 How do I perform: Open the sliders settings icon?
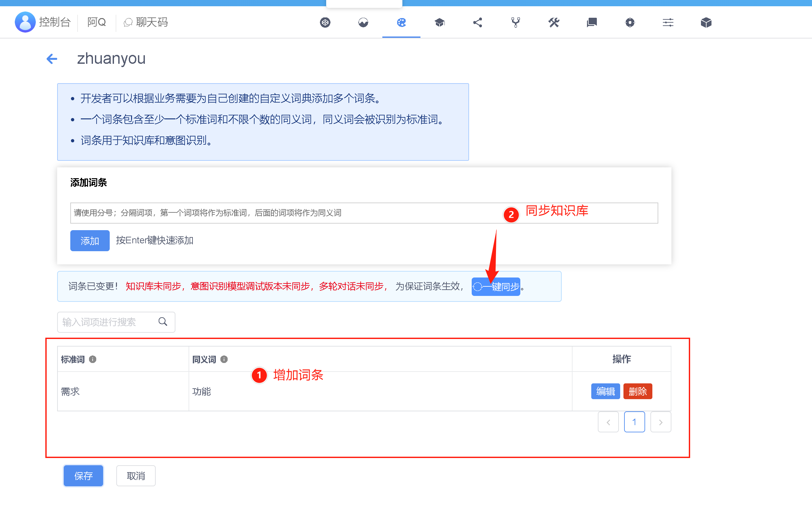tap(668, 23)
